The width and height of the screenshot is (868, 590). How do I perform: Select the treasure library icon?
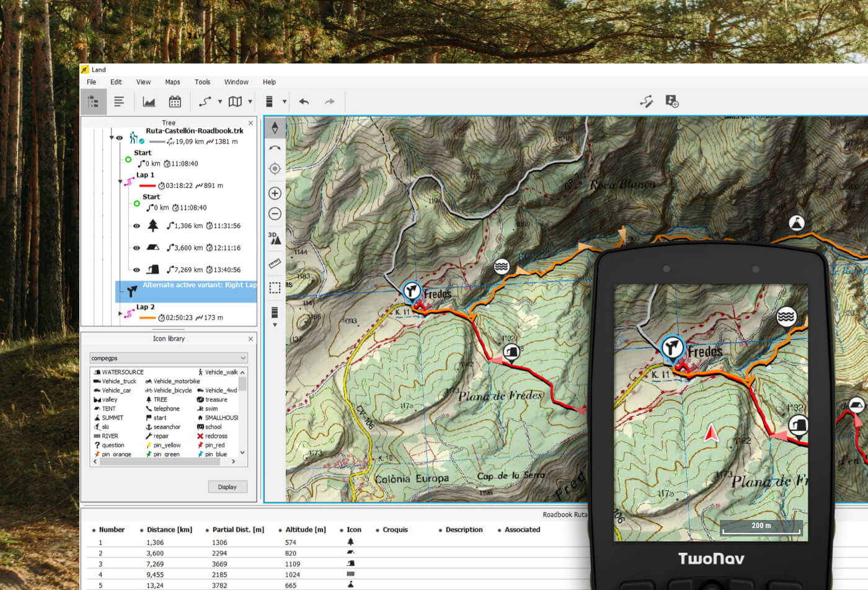(212, 400)
